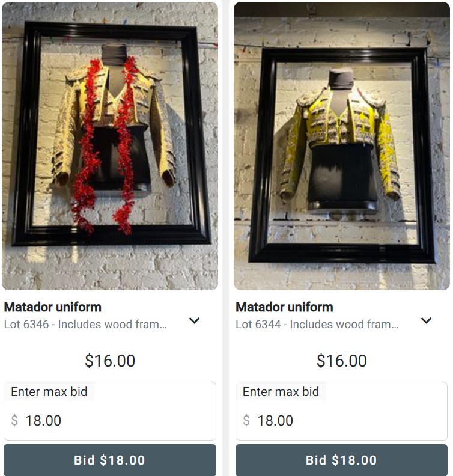Focus the max bid field for Lot 6344

(x=341, y=411)
